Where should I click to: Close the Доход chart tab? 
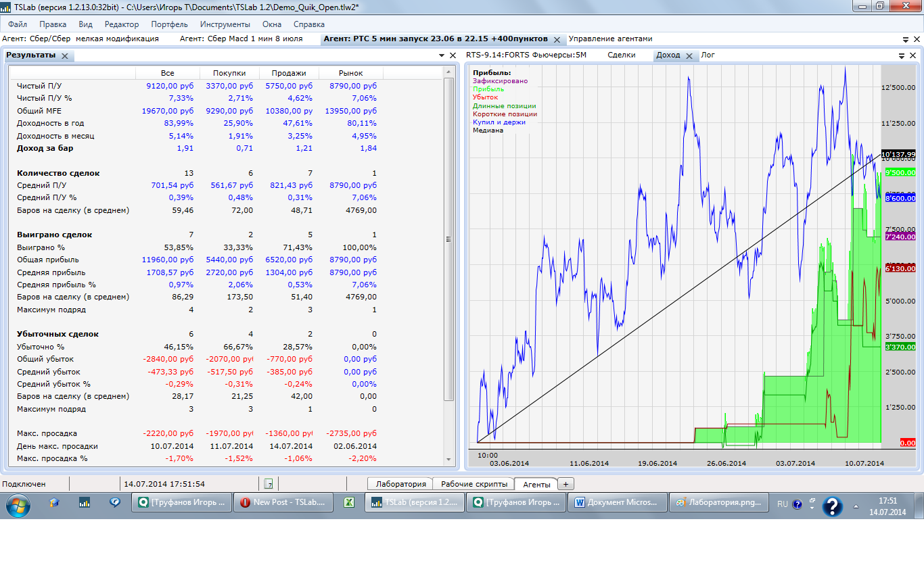tap(689, 56)
